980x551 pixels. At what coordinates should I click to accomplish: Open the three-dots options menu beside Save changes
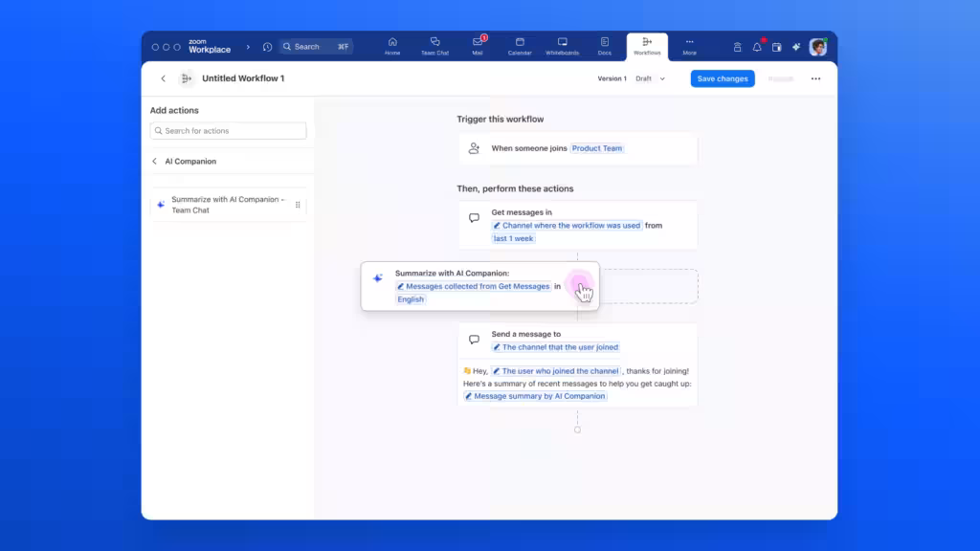tap(815, 78)
